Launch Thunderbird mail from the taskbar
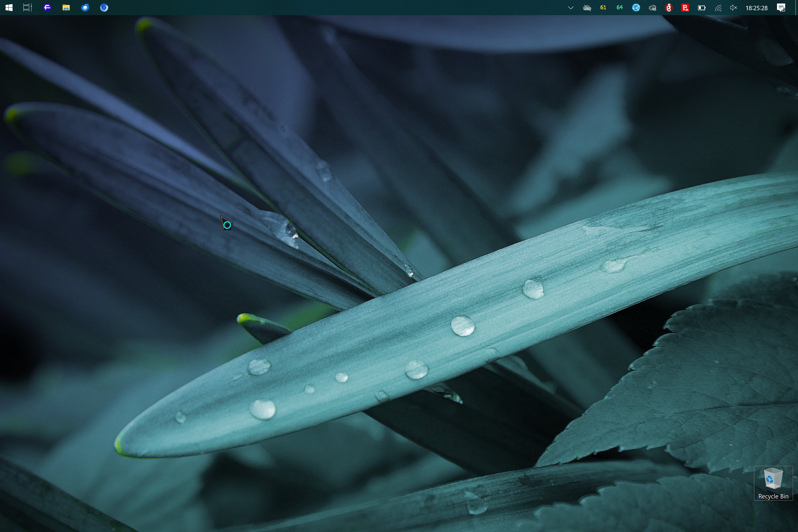Viewport: 798px width, 532px height. click(85, 8)
